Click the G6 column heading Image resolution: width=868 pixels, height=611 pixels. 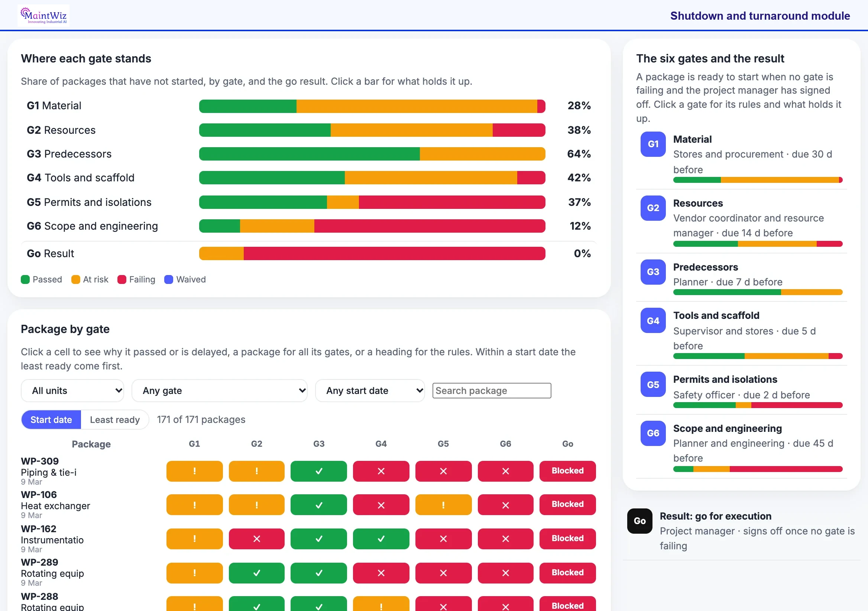click(x=505, y=444)
